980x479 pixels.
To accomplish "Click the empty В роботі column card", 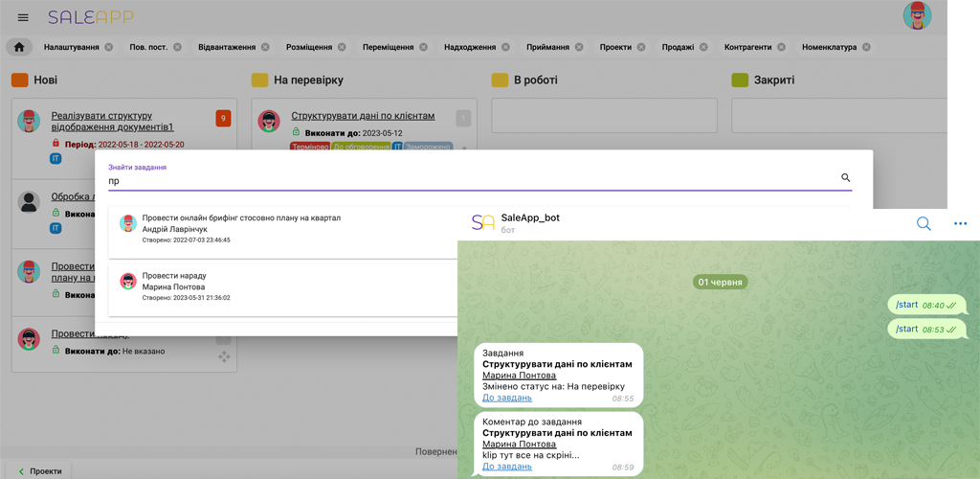I will click(x=604, y=115).
